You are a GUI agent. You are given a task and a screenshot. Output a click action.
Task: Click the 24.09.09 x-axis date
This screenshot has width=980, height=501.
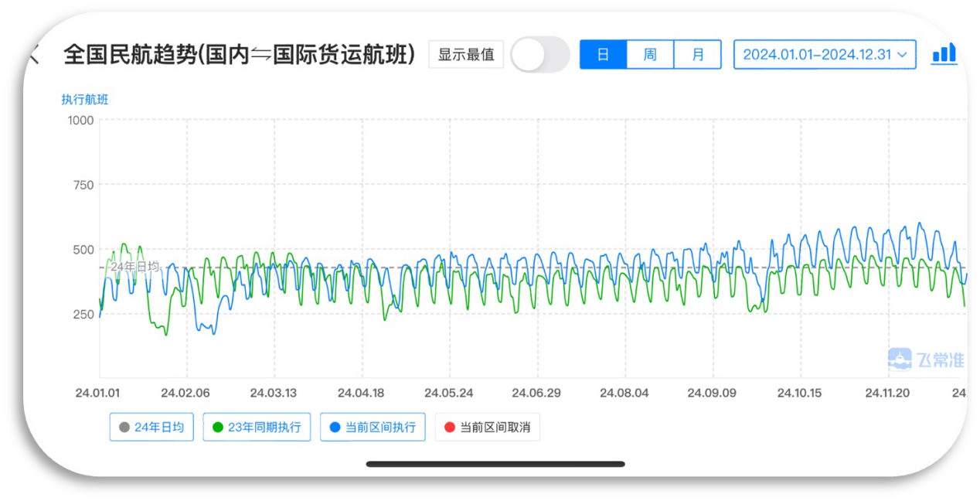point(712,392)
